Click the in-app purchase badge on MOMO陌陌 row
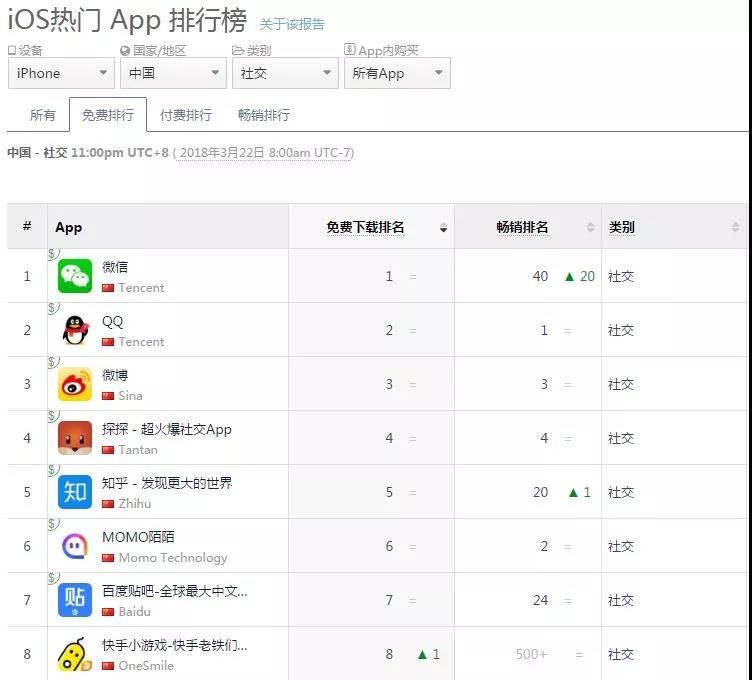 pos(53,524)
